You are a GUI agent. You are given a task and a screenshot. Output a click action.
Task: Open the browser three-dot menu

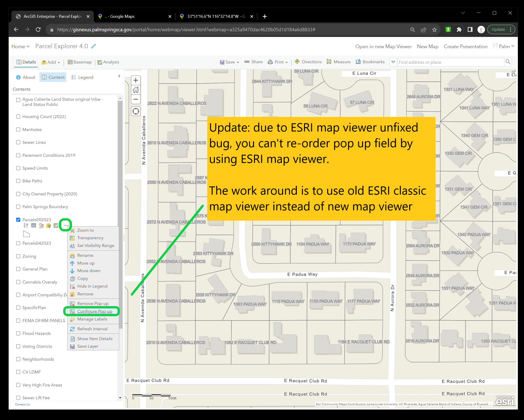tap(510, 29)
